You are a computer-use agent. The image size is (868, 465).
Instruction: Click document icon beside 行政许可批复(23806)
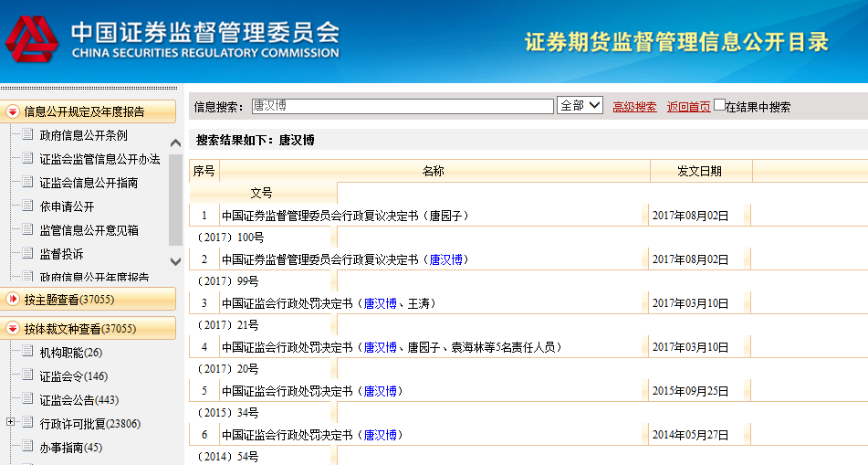coord(27,423)
